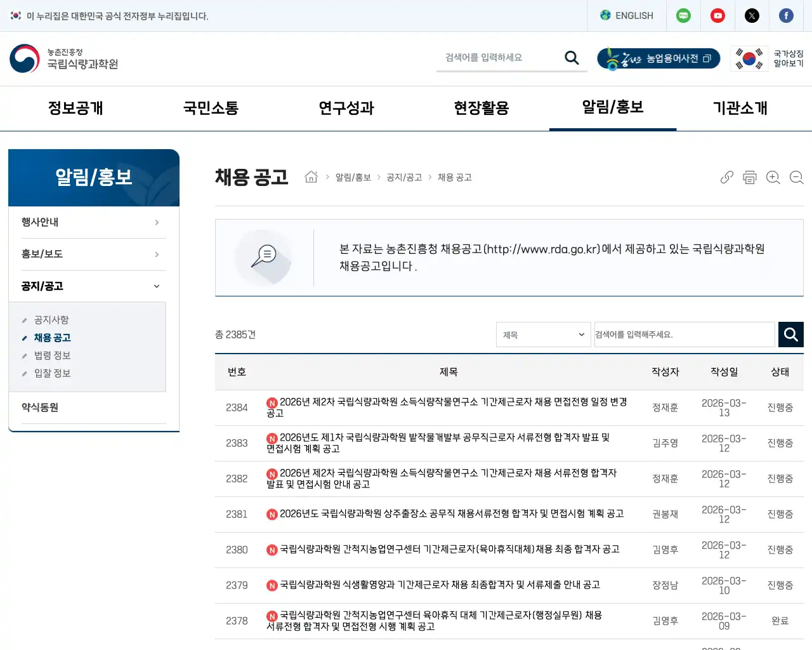
Task: Expand the 제목 search filter dropdown
Action: tap(543, 335)
